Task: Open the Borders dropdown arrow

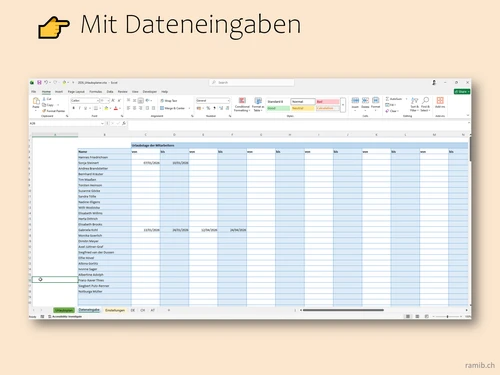Action: click(100, 108)
